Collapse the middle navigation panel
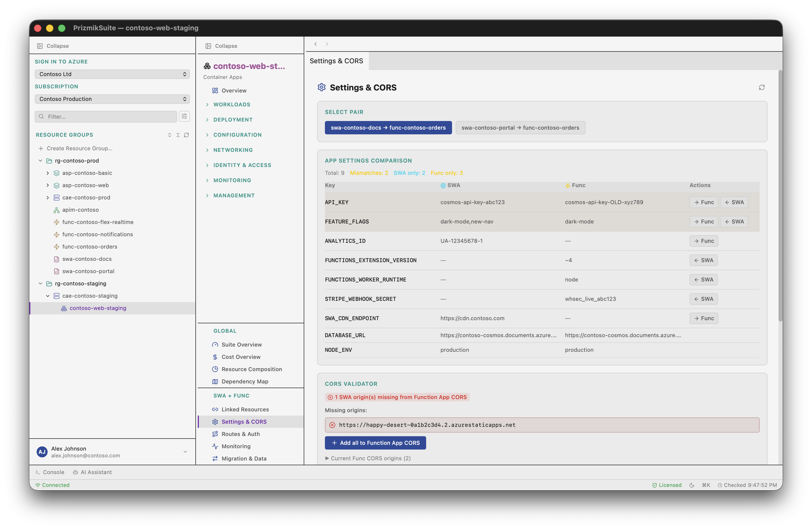 pos(221,46)
